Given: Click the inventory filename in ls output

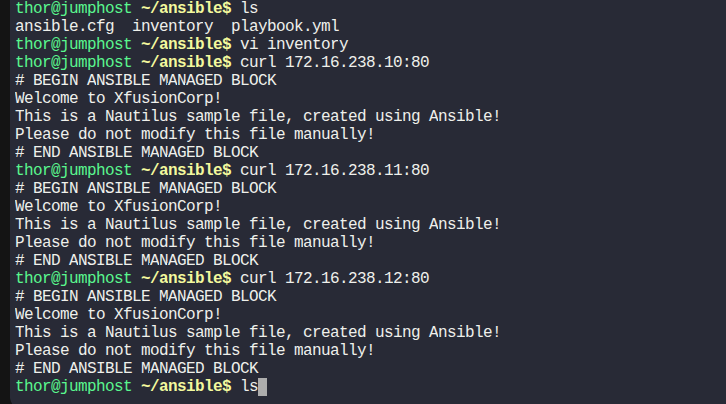Looking at the screenshot, I should click(x=173, y=26).
